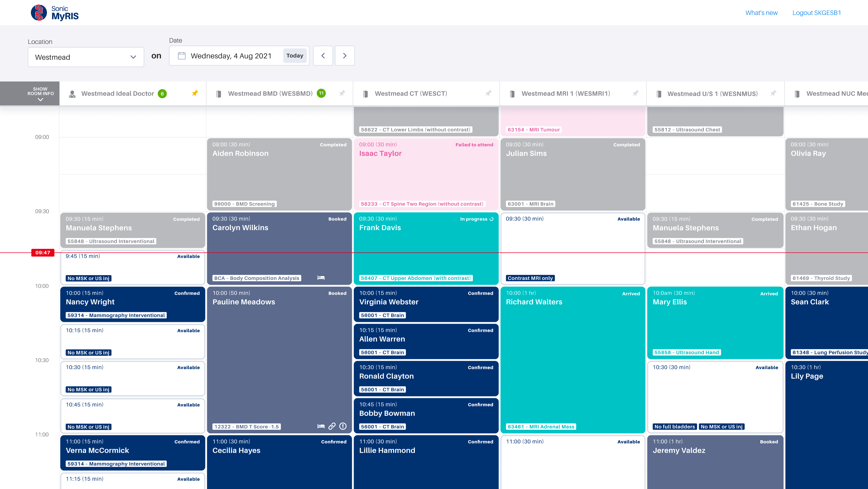This screenshot has height=489, width=868.
Task: Select available 10:15 Ideal Doctor slot
Action: [132, 341]
